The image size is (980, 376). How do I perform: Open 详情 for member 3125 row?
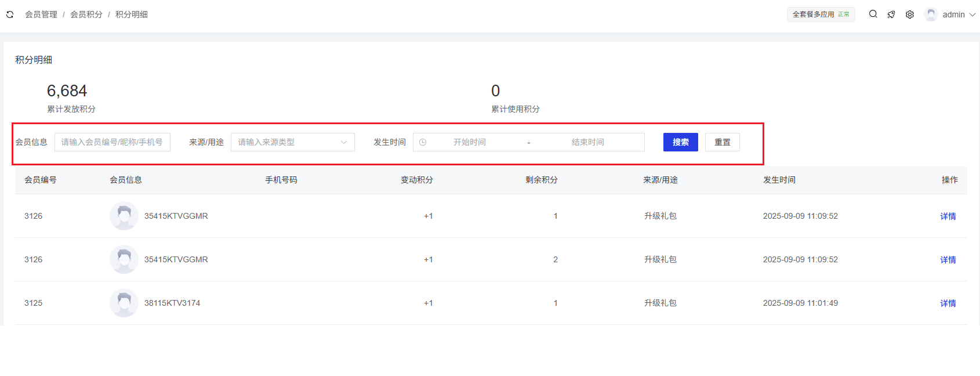[x=948, y=303]
